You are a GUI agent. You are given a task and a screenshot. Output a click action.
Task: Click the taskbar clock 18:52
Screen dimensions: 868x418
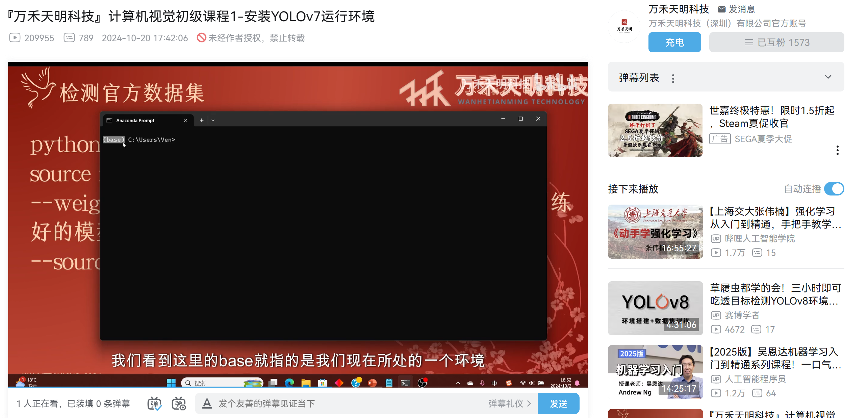pyautogui.click(x=561, y=383)
